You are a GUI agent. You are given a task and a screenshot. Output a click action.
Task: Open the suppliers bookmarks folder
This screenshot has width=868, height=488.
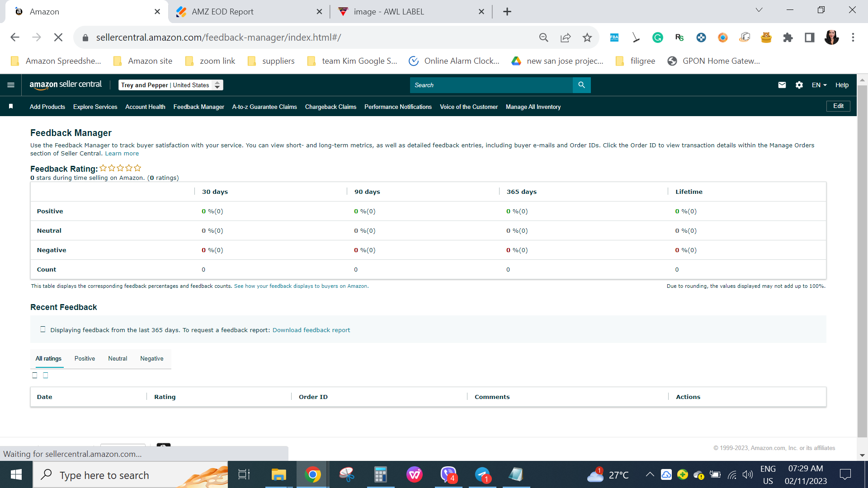click(x=271, y=61)
